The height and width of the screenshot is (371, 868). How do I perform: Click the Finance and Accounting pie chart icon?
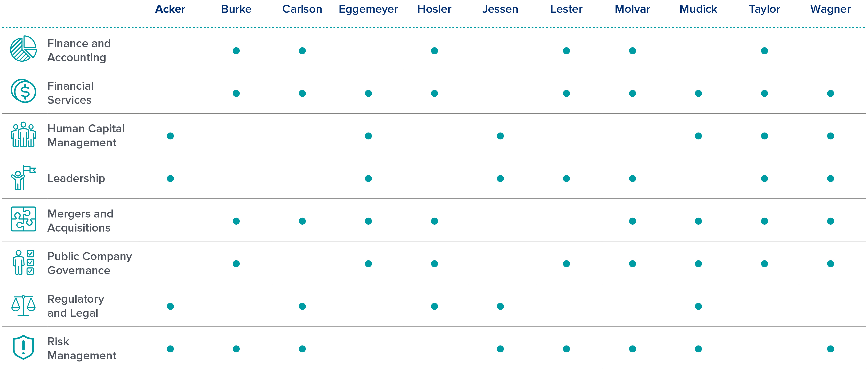tap(23, 49)
